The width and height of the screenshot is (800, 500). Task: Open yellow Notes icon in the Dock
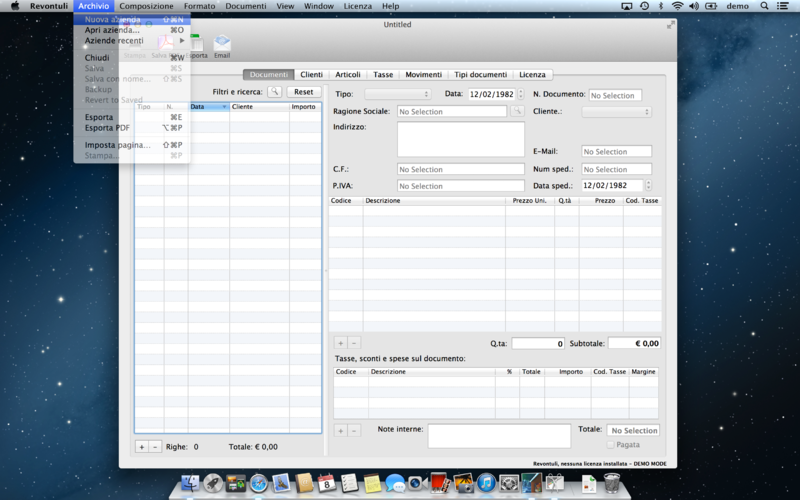click(x=372, y=482)
